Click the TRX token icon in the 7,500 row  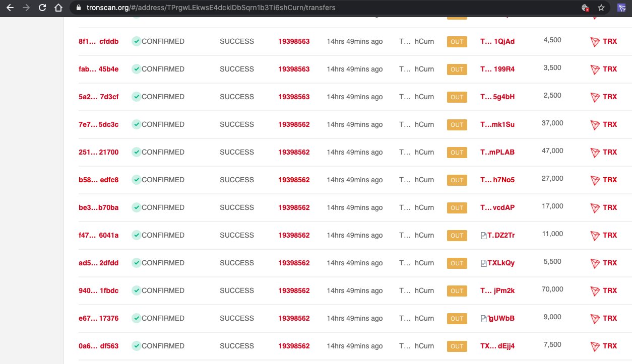pyautogui.click(x=595, y=346)
